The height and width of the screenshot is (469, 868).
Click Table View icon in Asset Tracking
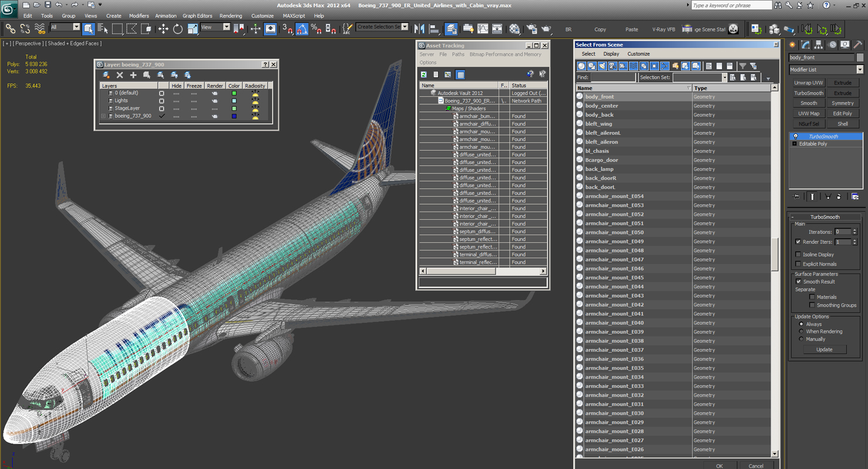pyautogui.click(x=460, y=74)
